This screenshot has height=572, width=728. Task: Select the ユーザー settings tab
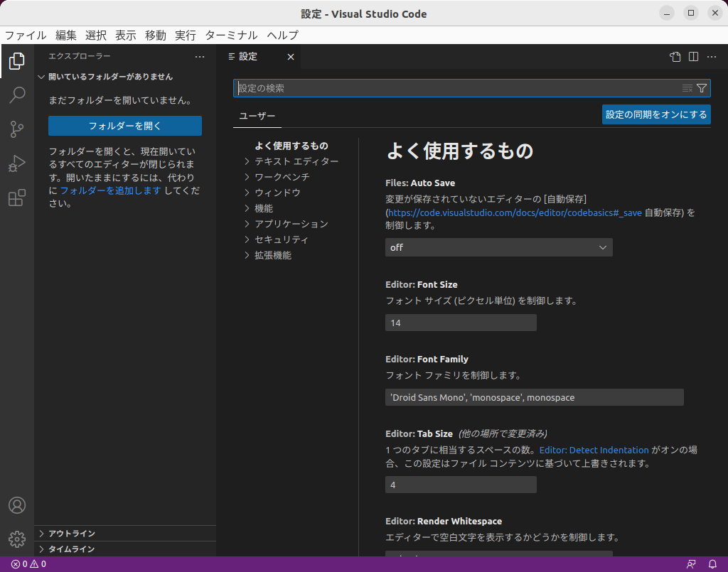(257, 116)
